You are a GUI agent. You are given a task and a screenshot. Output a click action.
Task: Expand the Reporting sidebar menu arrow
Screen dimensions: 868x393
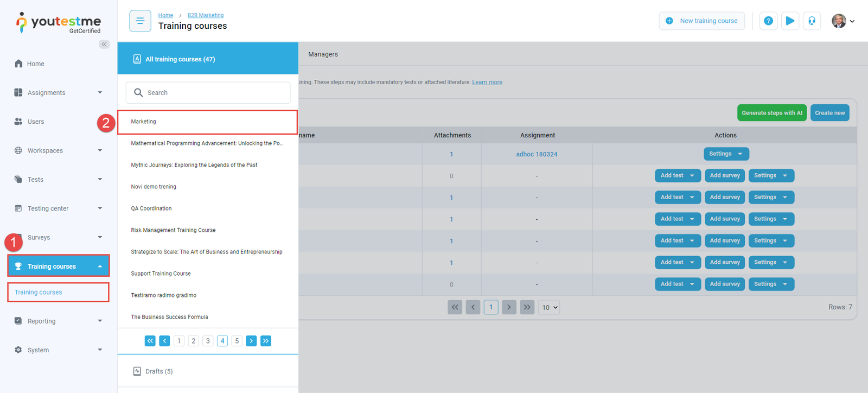click(100, 321)
